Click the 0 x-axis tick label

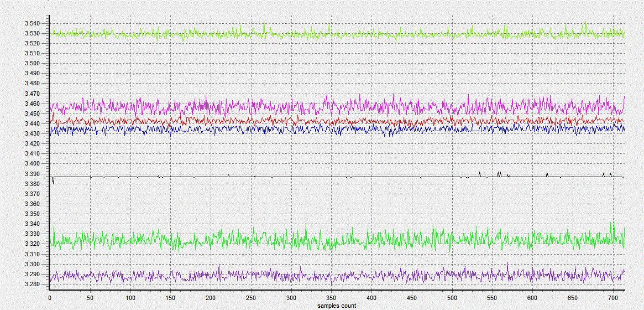[x=50, y=298]
